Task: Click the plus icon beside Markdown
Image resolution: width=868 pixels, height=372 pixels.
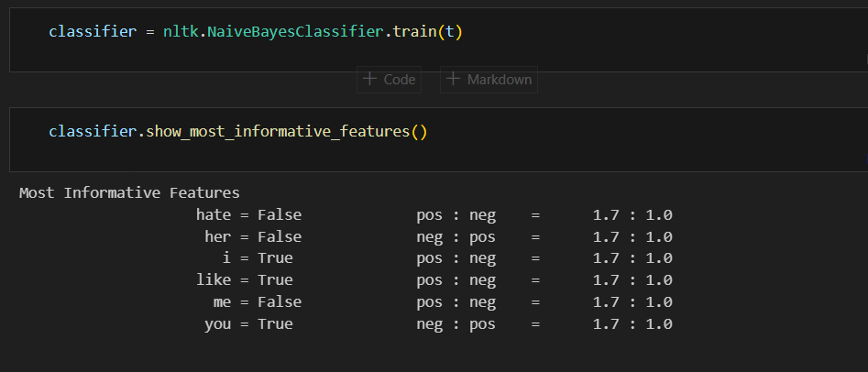Action: 453,79
